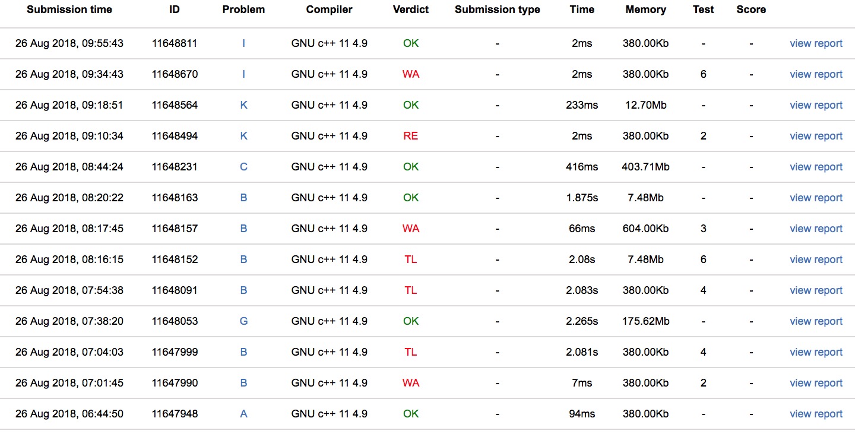
Task: Click the Submission time column header
Action: point(69,9)
